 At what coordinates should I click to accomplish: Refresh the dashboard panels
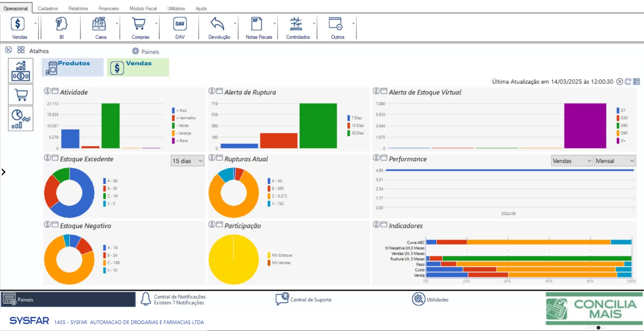point(628,82)
